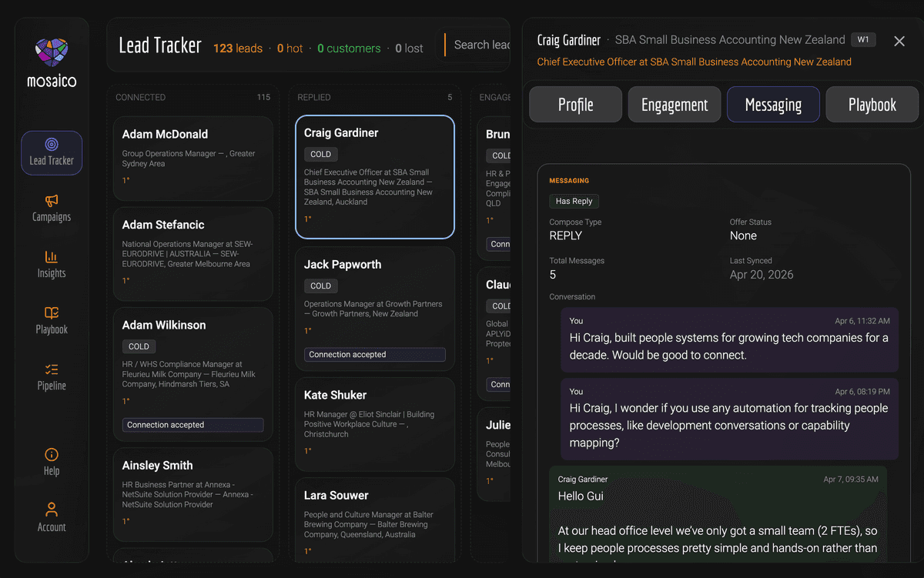Click the mosaico heart logo
Image resolution: width=924 pixels, height=578 pixels.
pyautogui.click(x=52, y=54)
